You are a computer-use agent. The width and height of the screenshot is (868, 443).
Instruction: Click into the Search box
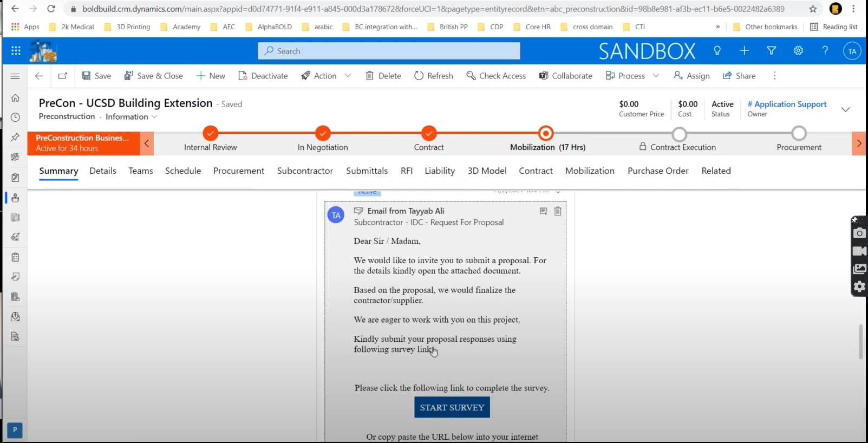[389, 51]
